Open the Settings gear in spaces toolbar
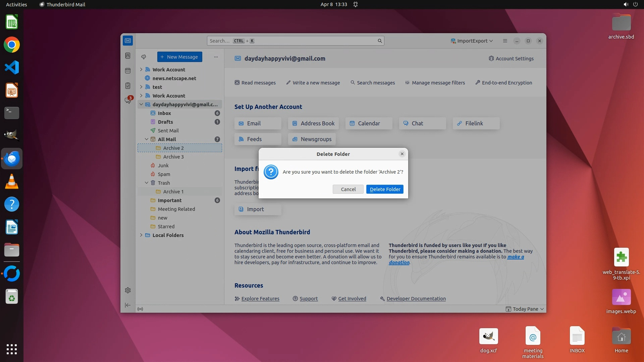 point(128,290)
